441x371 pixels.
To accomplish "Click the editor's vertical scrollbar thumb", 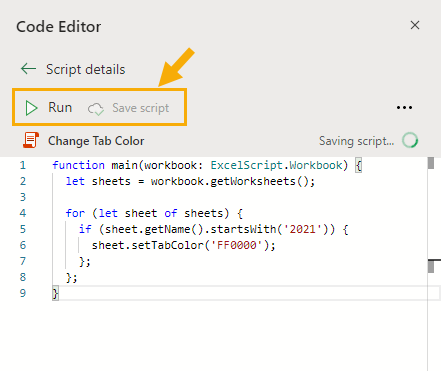I will [x=431, y=163].
